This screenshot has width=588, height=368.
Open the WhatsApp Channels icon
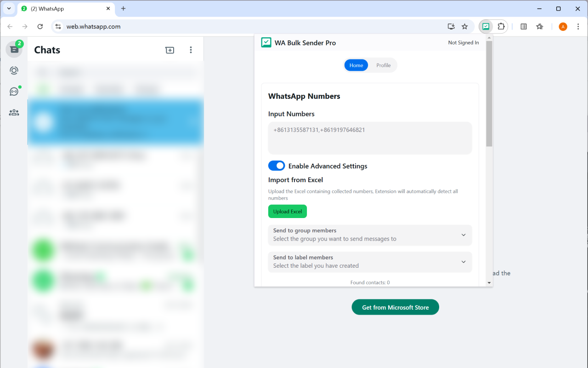14,92
